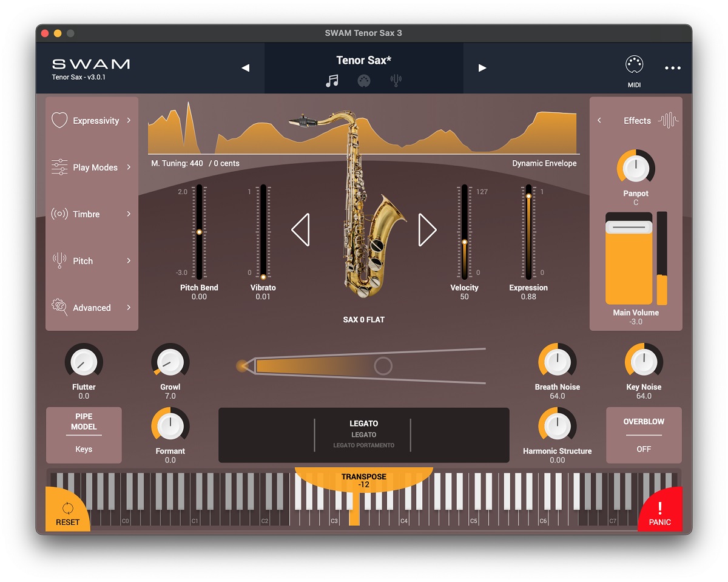The height and width of the screenshot is (582, 728).
Task: Click the MIDI connector icon under preset name
Action: 364,81
